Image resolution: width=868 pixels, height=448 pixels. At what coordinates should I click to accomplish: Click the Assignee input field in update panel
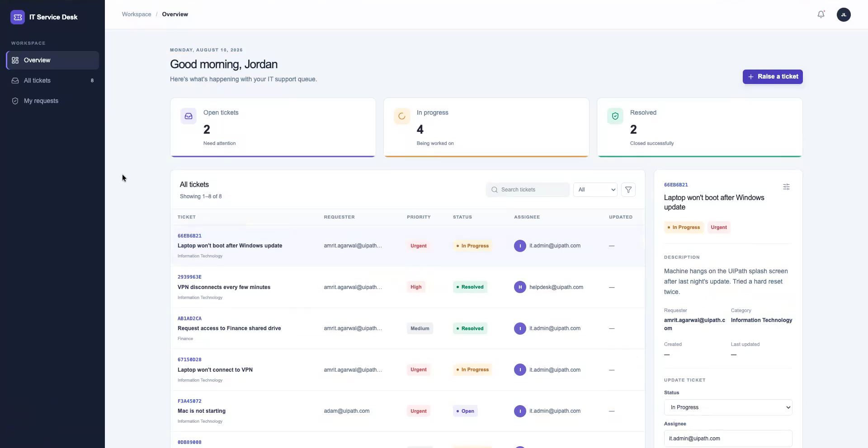[728, 439]
